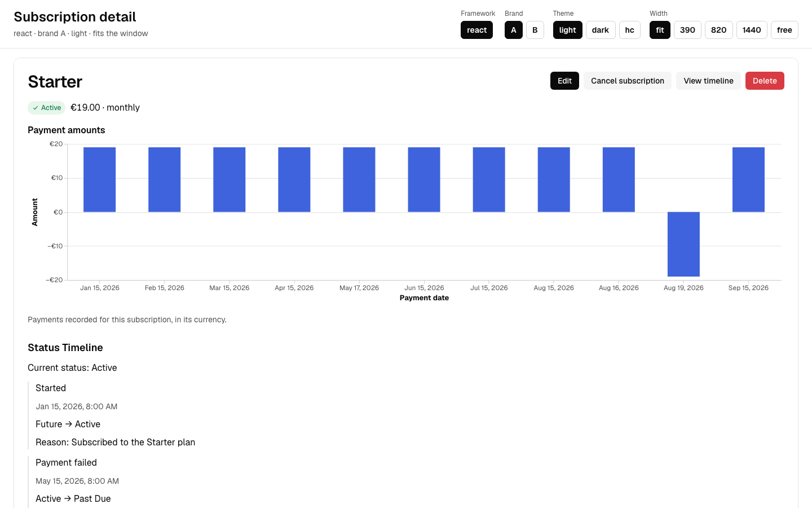Select the Sep 15, 2026 payment bar
812x508 pixels.
748,179
